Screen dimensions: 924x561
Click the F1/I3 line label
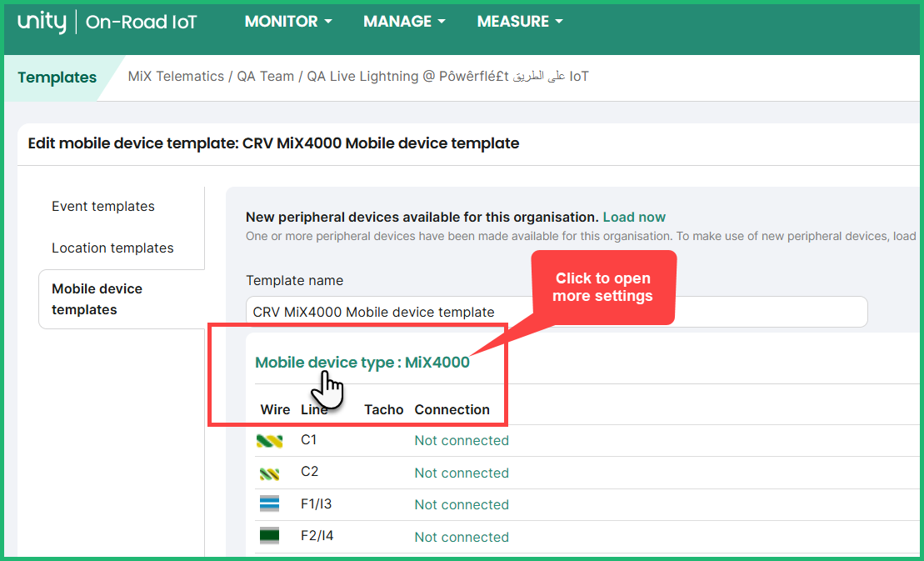tap(317, 504)
